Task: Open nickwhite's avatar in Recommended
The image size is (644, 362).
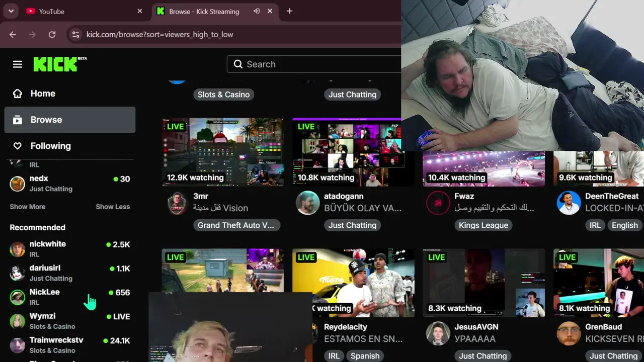Action: (x=18, y=249)
